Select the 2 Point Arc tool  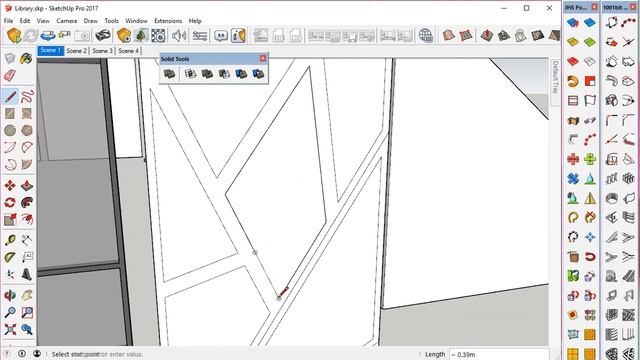27,147
